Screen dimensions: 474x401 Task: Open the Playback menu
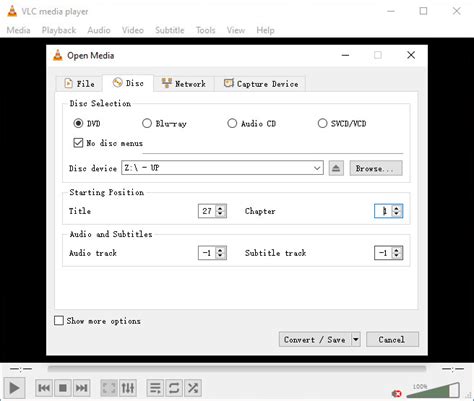click(59, 30)
